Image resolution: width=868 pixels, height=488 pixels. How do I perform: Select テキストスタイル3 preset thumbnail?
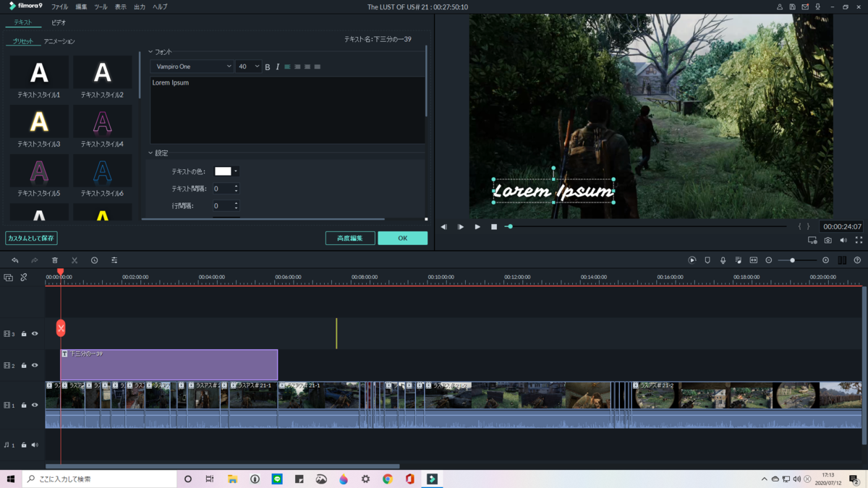[x=39, y=122]
